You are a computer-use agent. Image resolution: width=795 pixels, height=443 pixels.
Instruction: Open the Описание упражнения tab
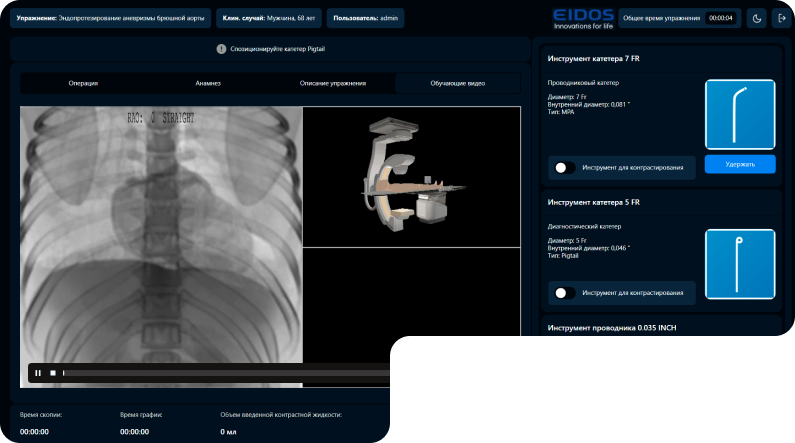(x=333, y=83)
